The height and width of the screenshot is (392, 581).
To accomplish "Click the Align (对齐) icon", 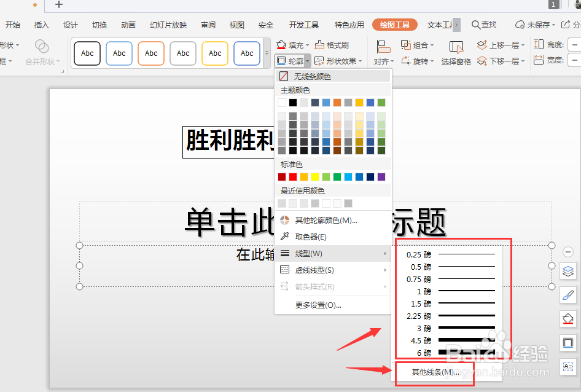I will pos(383,47).
